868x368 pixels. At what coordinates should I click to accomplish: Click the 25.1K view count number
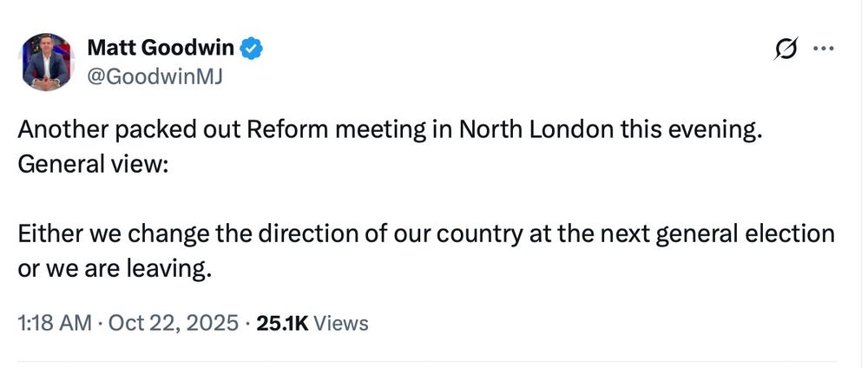coord(282,324)
